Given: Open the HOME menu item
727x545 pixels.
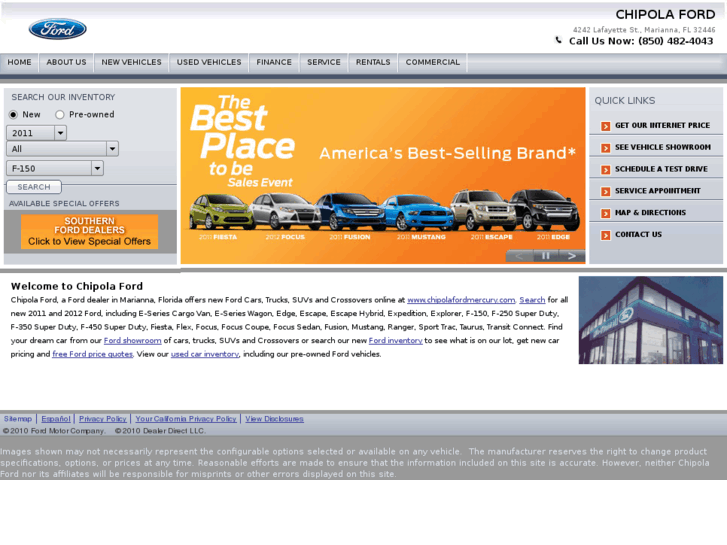Looking at the screenshot, I should (19, 63).
